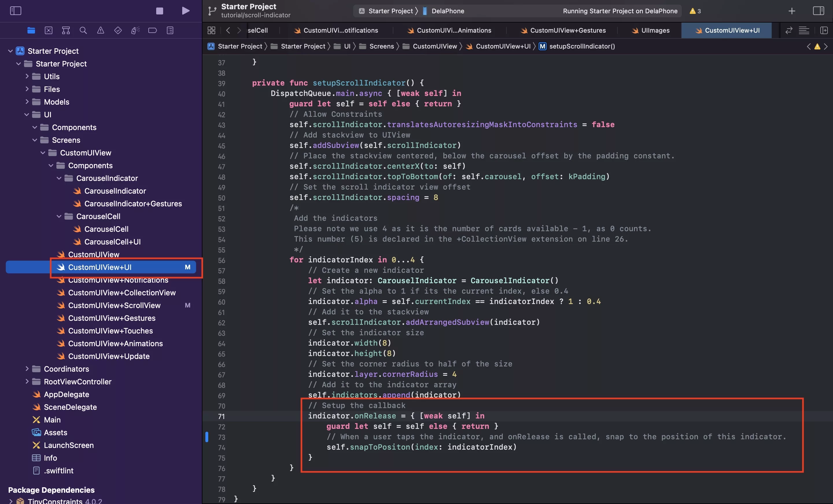Go back in editor history
The height and width of the screenshot is (504, 833).
(228, 30)
